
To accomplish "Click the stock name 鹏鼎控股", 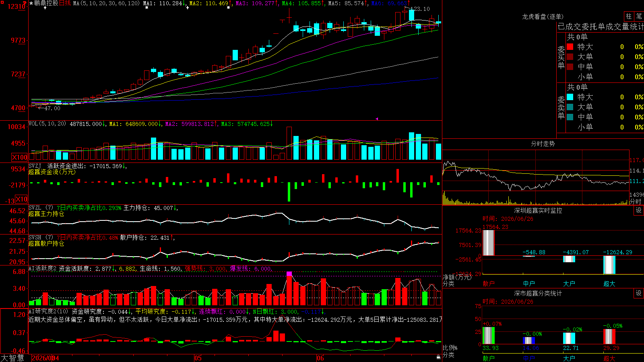I will pos(46,3).
